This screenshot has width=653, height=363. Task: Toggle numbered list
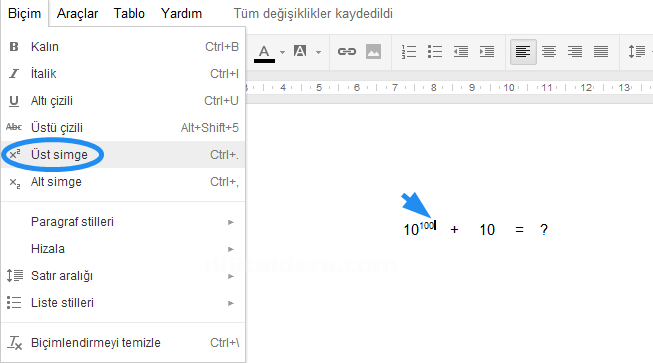(x=409, y=52)
